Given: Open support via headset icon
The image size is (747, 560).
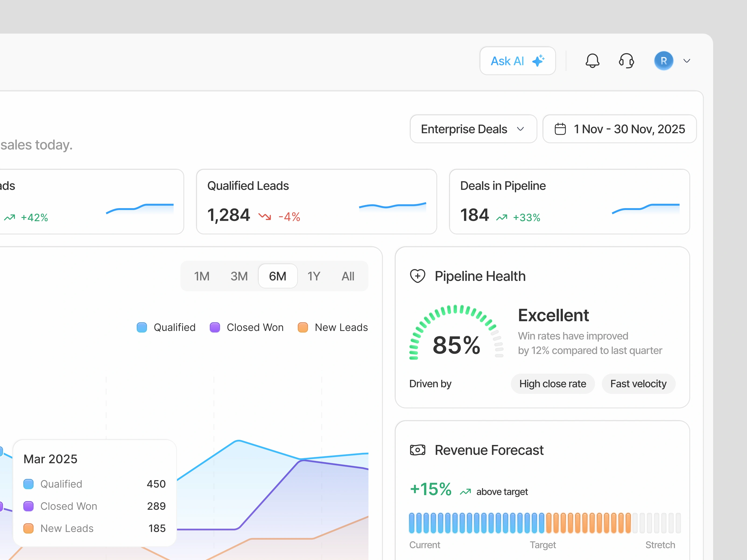Looking at the screenshot, I should [x=627, y=61].
